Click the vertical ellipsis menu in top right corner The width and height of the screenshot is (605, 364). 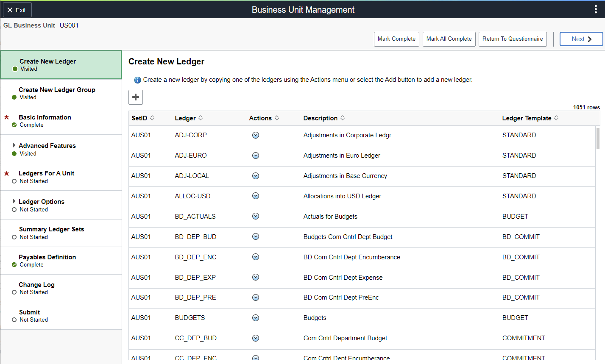point(596,9)
